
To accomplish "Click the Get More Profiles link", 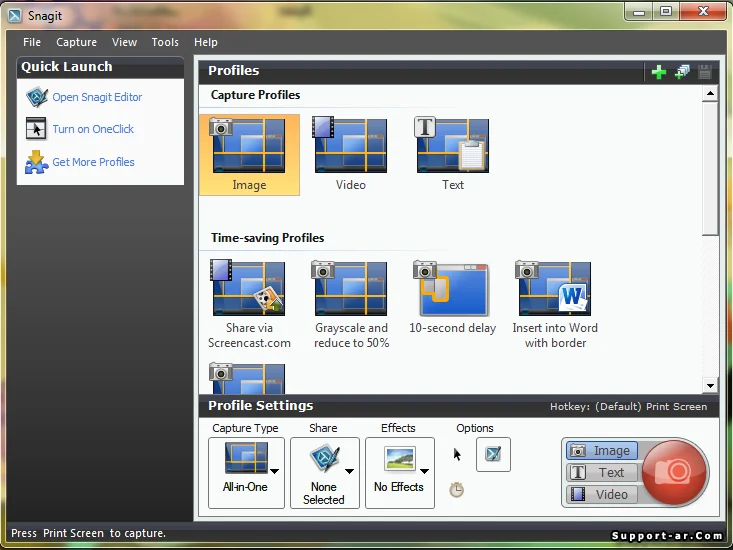I will [x=93, y=162].
